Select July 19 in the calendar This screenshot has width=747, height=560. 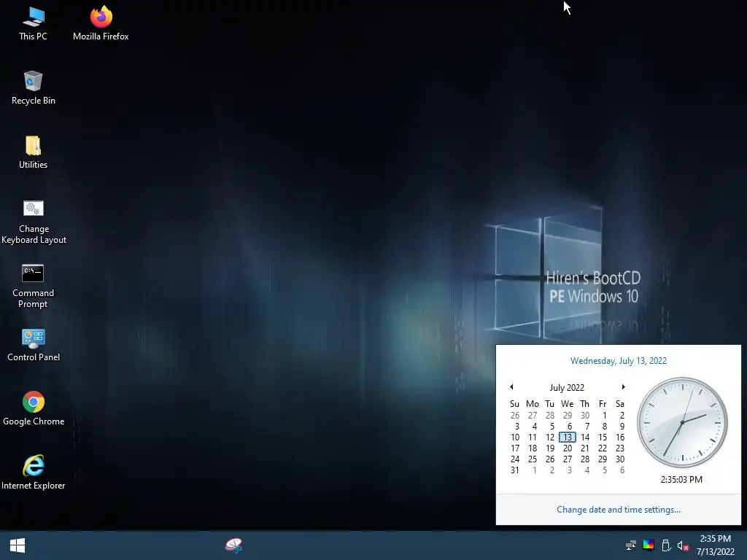[x=550, y=448]
